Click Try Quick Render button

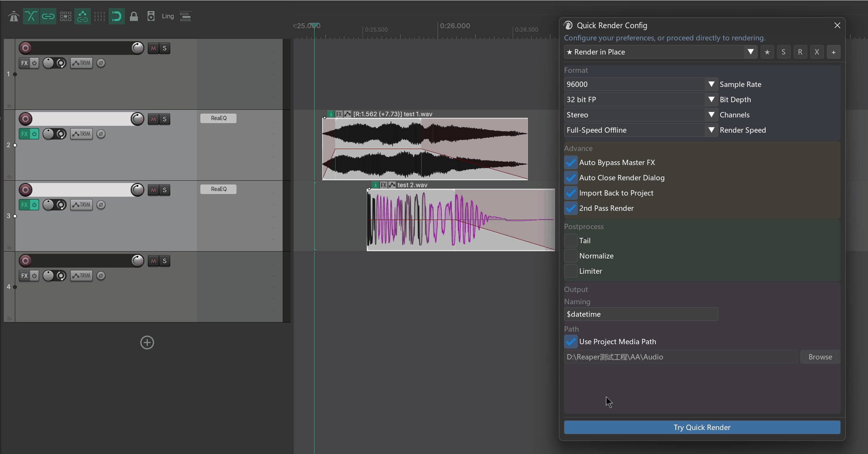(x=702, y=427)
